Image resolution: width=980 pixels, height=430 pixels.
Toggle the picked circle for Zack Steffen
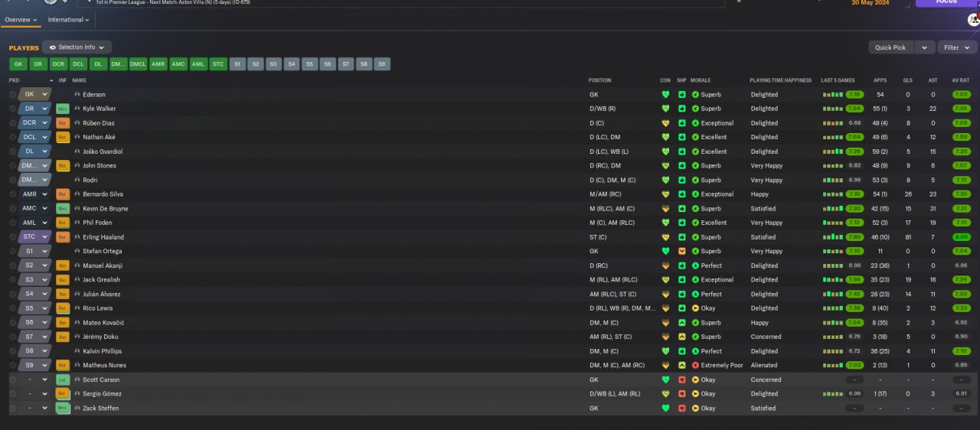pyautogui.click(x=13, y=409)
